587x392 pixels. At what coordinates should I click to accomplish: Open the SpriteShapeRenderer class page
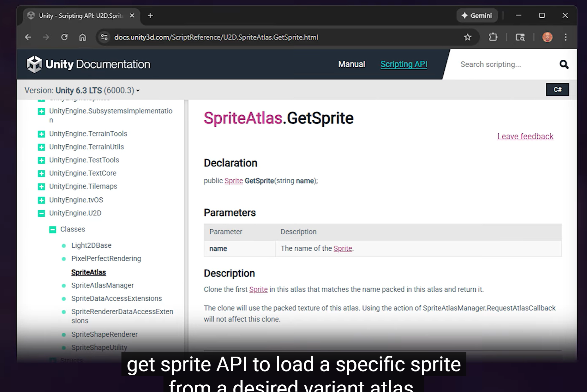105,334
